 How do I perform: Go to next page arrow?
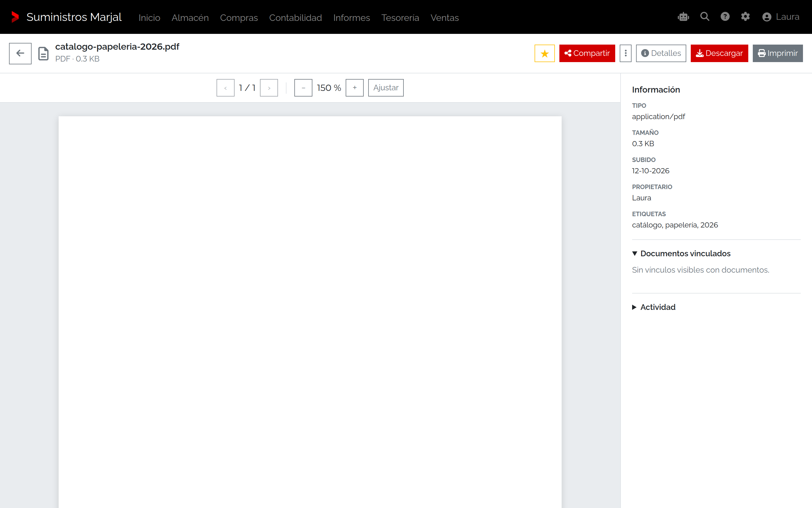point(269,88)
